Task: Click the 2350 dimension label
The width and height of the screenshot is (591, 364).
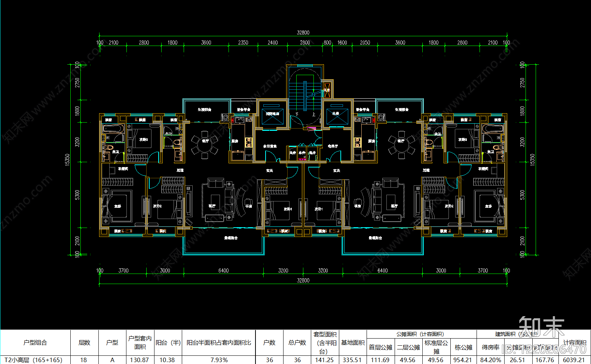Action: click(243, 43)
